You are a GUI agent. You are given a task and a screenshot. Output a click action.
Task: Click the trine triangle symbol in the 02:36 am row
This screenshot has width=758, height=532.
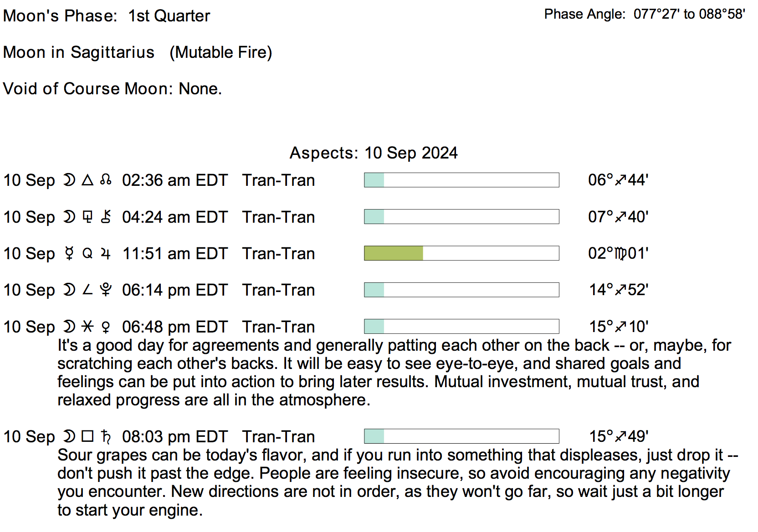[x=87, y=180]
